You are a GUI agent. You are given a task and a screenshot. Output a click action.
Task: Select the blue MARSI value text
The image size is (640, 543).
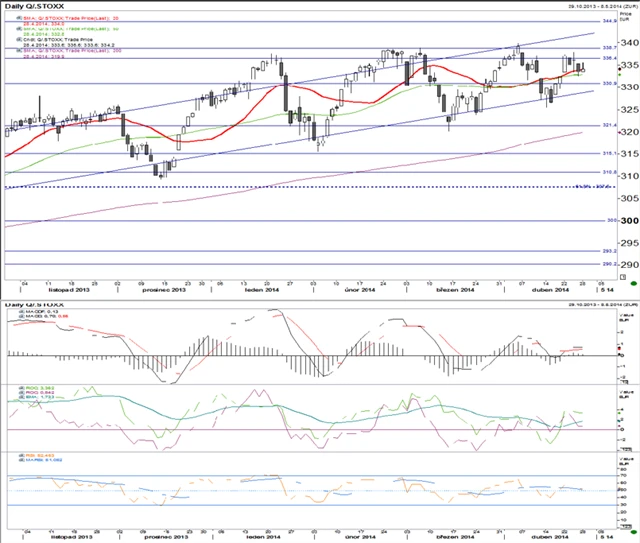(44, 460)
